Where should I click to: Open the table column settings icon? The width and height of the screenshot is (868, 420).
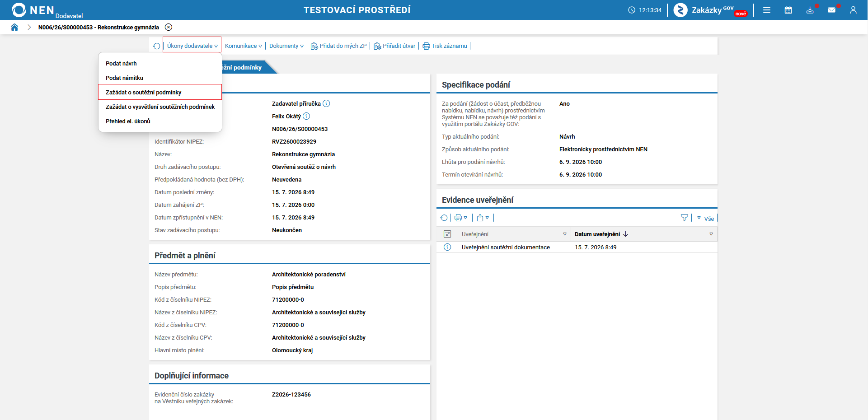[447, 234]
